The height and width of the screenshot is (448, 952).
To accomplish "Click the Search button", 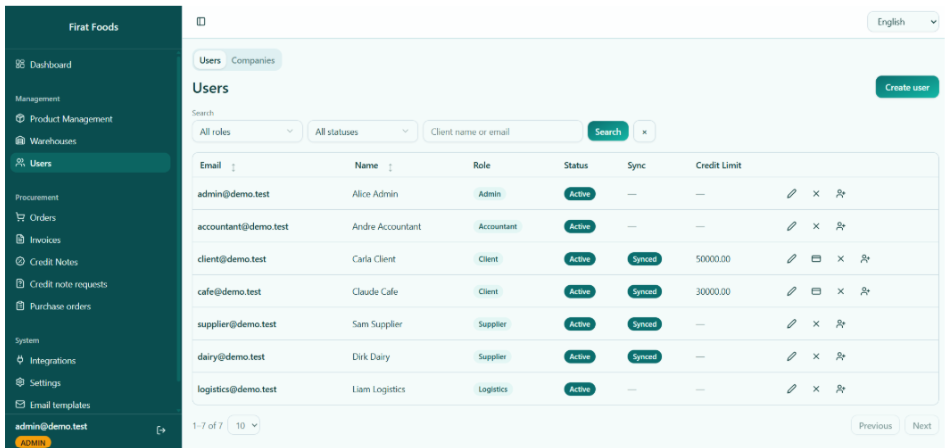I will [x=608, y=132].
